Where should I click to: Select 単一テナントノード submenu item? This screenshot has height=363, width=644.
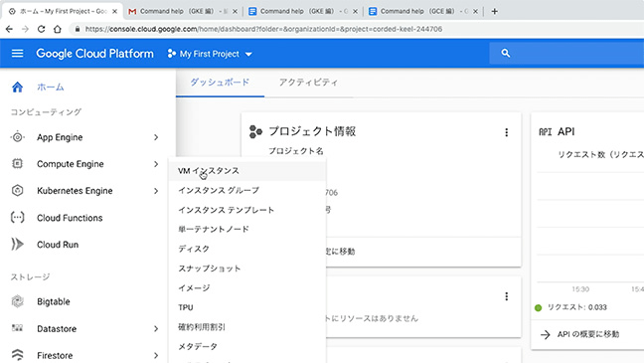pyautogui.click(x=247, y=229)
